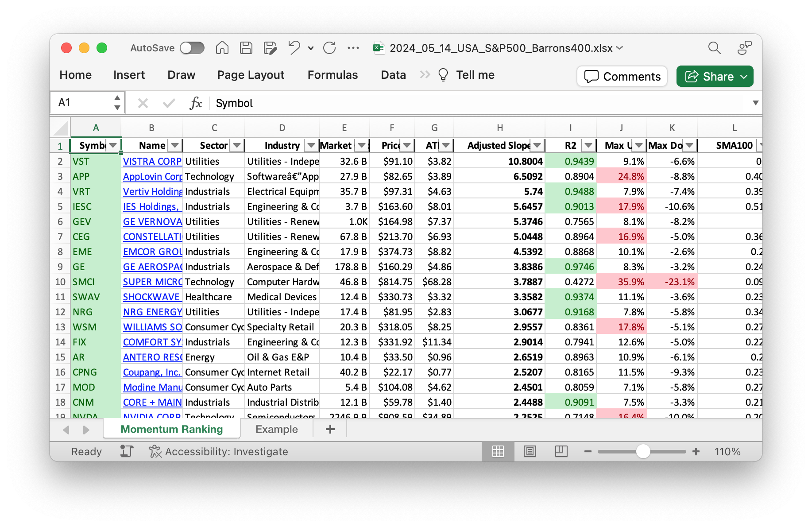Switch to Page Layout view
Image resolution: width=812 pixels, height=527 pixels.
(x=530, y=451)
